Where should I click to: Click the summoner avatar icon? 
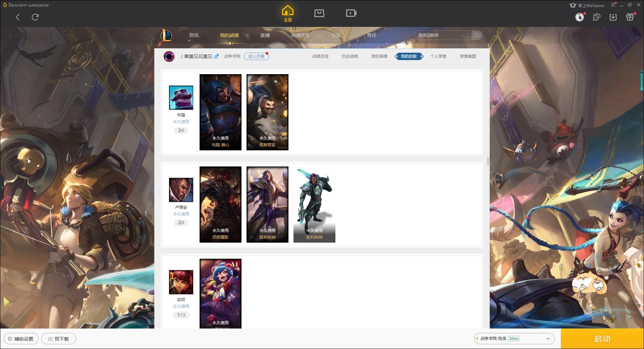pos(169,56)
